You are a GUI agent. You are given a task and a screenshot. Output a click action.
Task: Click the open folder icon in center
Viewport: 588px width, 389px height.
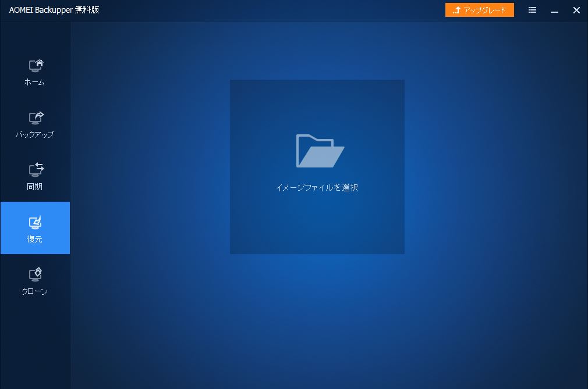point(320,151)
